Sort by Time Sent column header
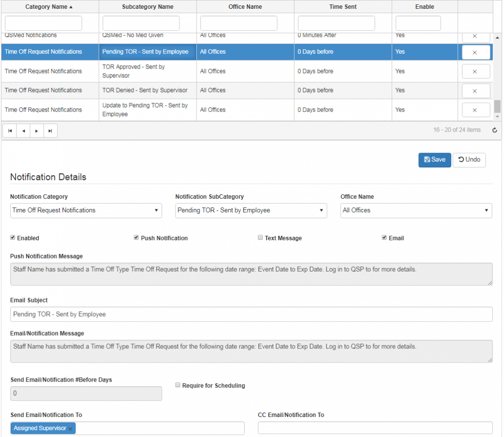This screenshot has height=437, width=504. pos(343,7)
